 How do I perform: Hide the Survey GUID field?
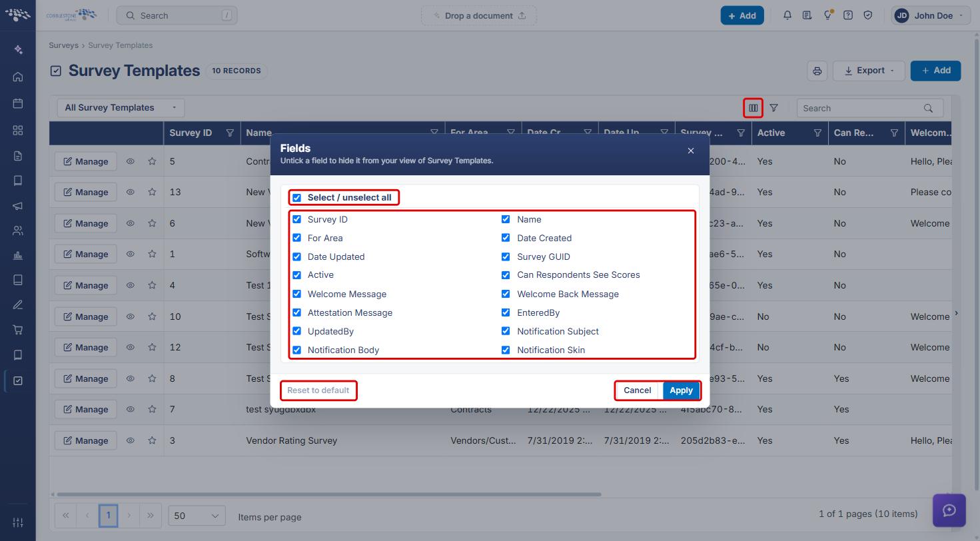click(x=506, y=257)
